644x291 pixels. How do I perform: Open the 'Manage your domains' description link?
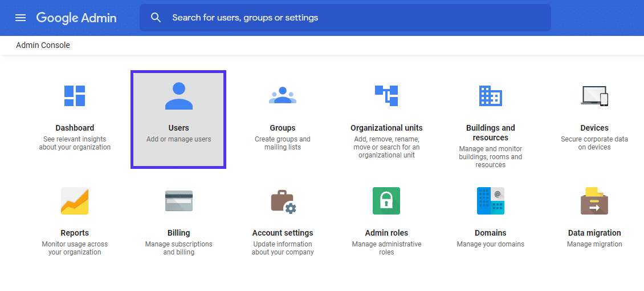(x=490, y=244)
